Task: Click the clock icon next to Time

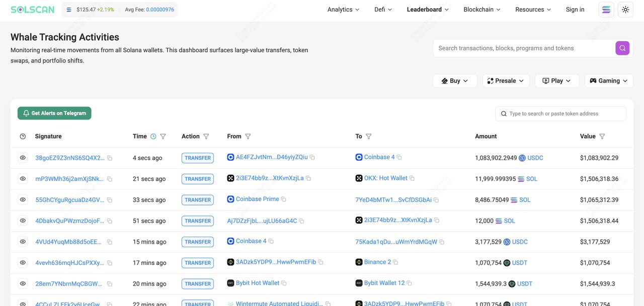Action: point(153,136)
